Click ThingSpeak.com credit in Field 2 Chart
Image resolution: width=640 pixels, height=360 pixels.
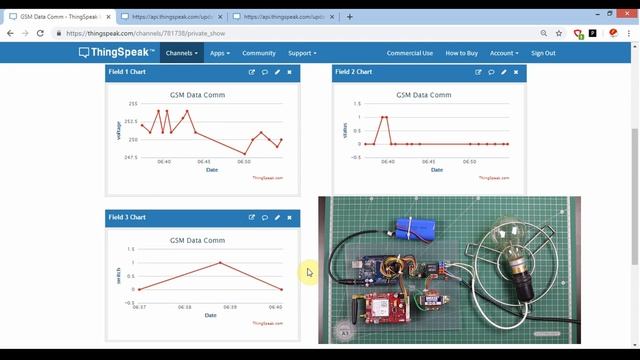pos(494,178)
